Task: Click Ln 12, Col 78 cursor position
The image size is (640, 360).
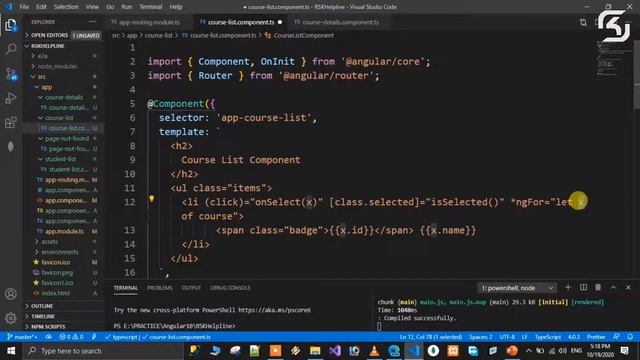Action: (x=431, y=337)
